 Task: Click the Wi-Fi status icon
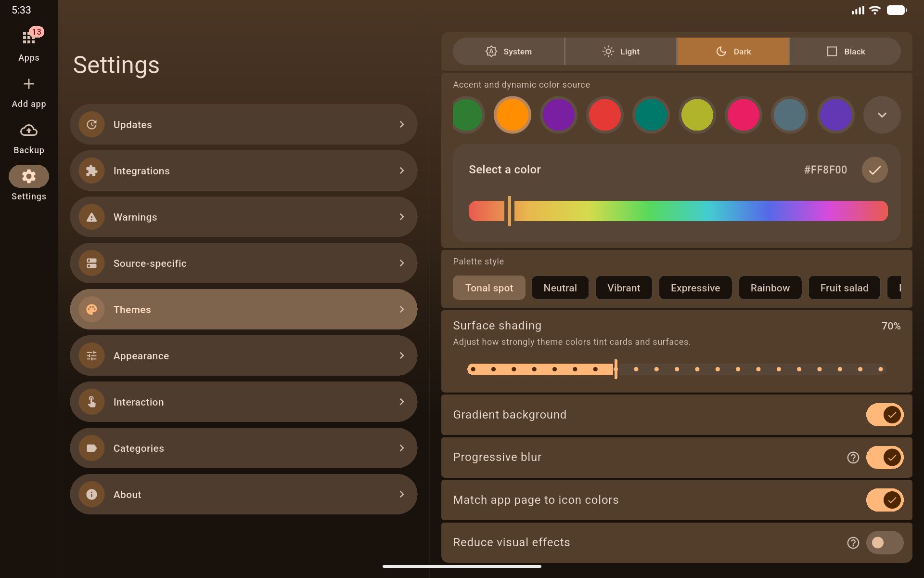[x=874, y=10]
